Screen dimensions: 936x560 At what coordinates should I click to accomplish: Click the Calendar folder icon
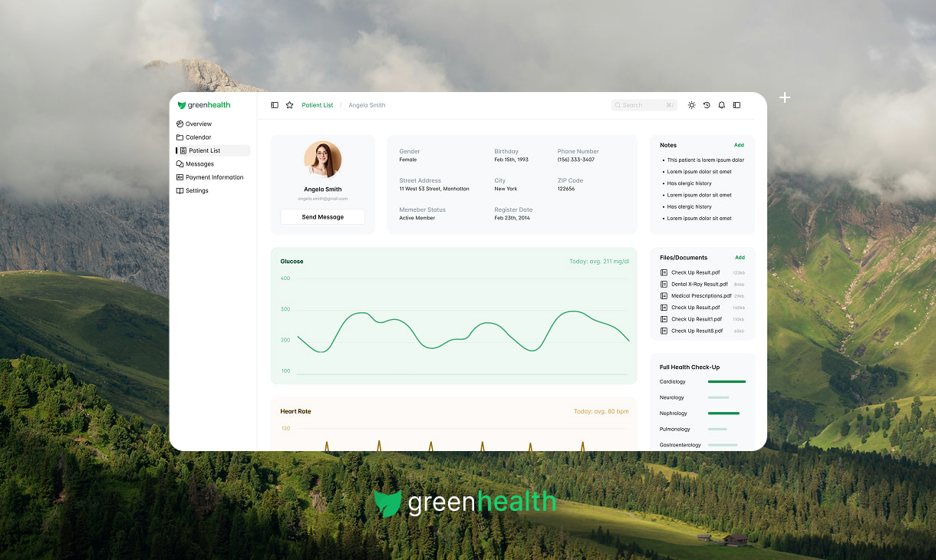180,137
